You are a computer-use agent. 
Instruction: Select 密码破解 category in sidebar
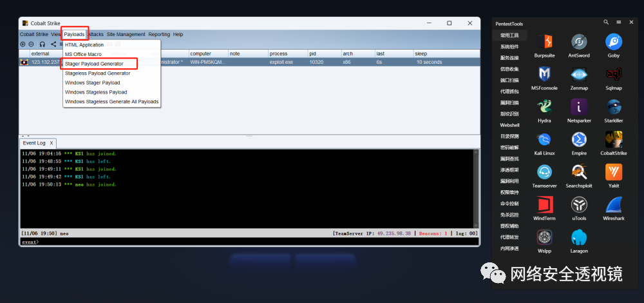pyautogui.click(x=509, y=148)
